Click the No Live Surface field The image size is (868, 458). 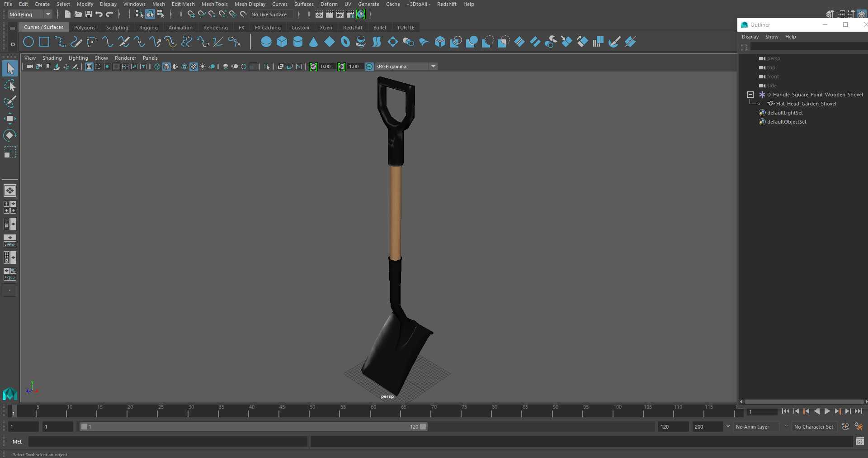pyautogui.click(x=272, y=14)
